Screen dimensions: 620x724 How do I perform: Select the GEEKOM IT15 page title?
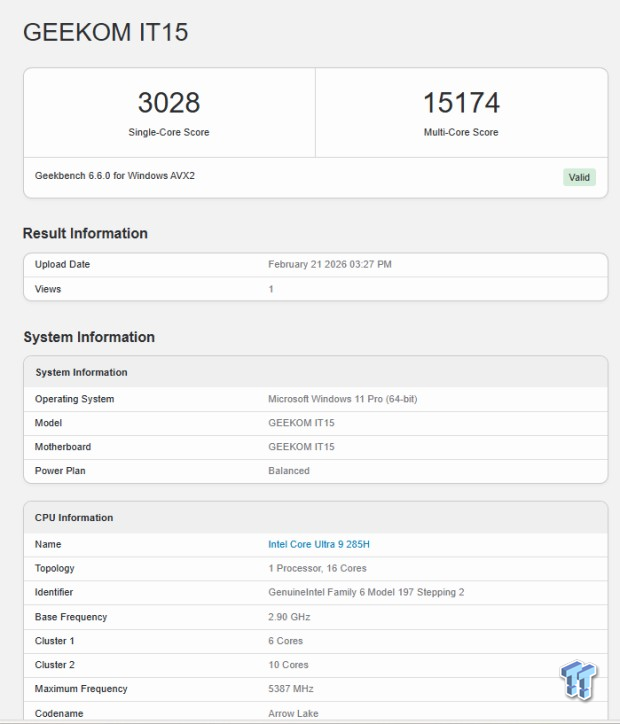tap(106, 32)
